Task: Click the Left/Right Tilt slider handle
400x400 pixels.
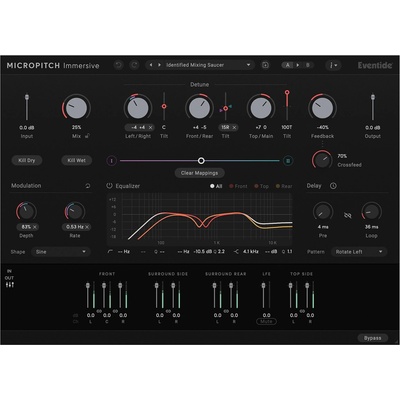Action: [x=164, y=106]
